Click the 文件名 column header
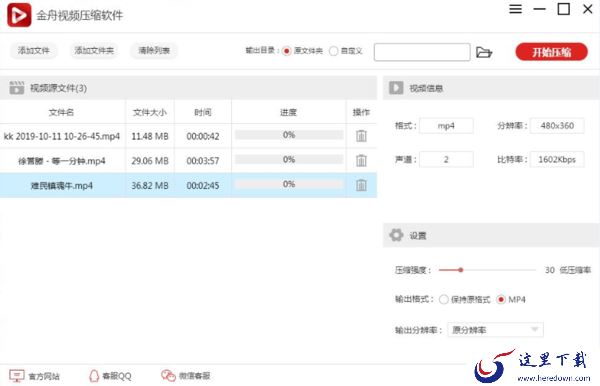The width and height of the screenshot is (600, 386). 61,112
